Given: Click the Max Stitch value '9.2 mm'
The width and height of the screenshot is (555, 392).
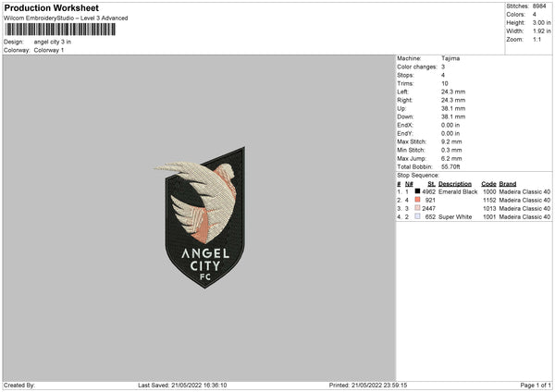Looking at the screenshot, I should point(451,141).
